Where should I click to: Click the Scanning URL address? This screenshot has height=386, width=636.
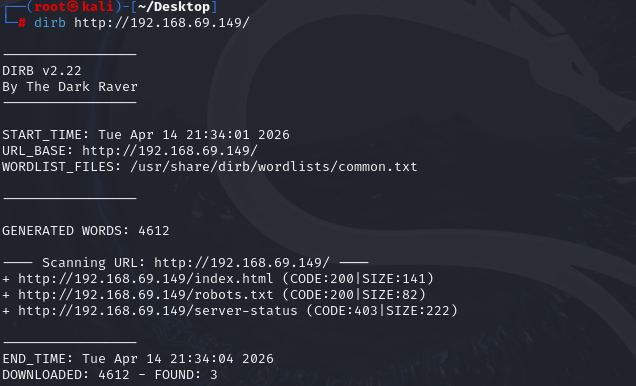[x=242, y=263]
